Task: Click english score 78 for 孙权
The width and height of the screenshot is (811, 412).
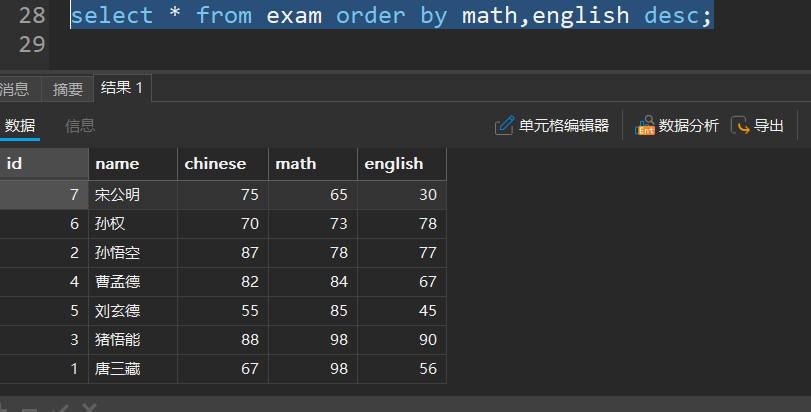Action: [402, 224]
